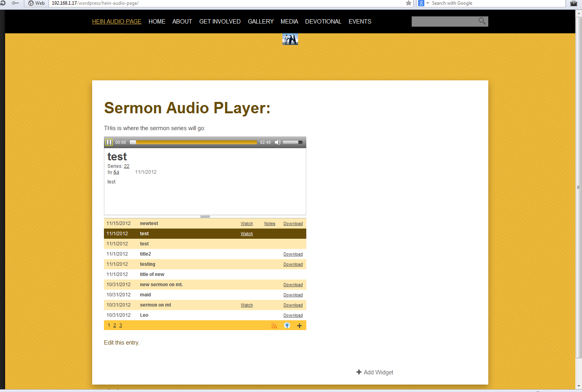This screenshot has height=392, width=582.
Task: Click the plus icon in player footer
Action: click(x=299, y=326)
